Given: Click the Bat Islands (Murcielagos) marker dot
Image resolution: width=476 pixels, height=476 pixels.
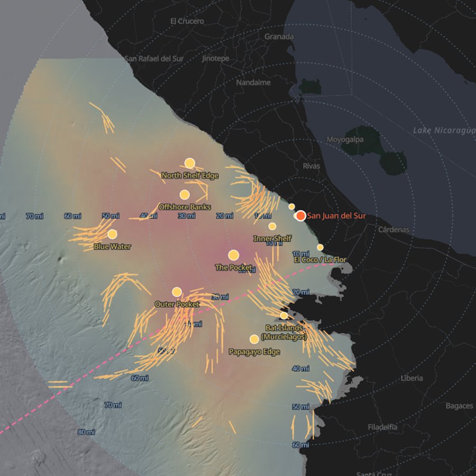Looking at the screenshot, I should [284, 316].
